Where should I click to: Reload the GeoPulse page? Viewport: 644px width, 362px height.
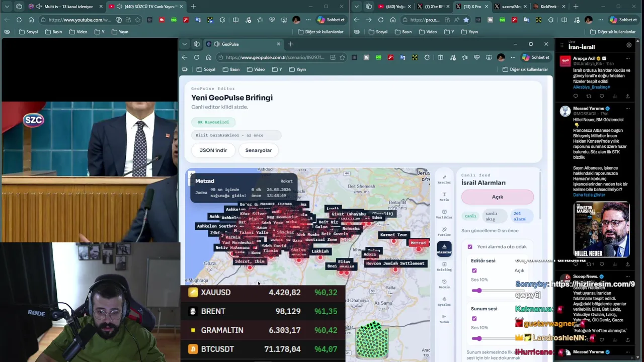197,57
